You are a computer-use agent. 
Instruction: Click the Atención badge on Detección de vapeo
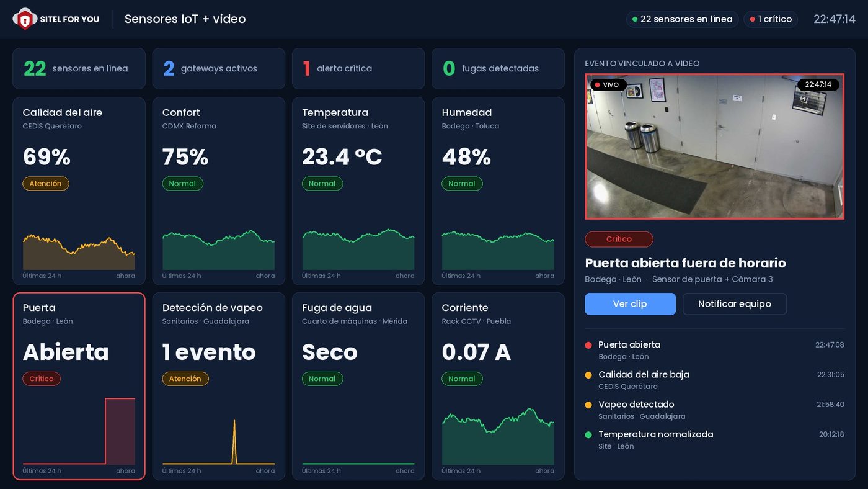click(x=185, y=379)
